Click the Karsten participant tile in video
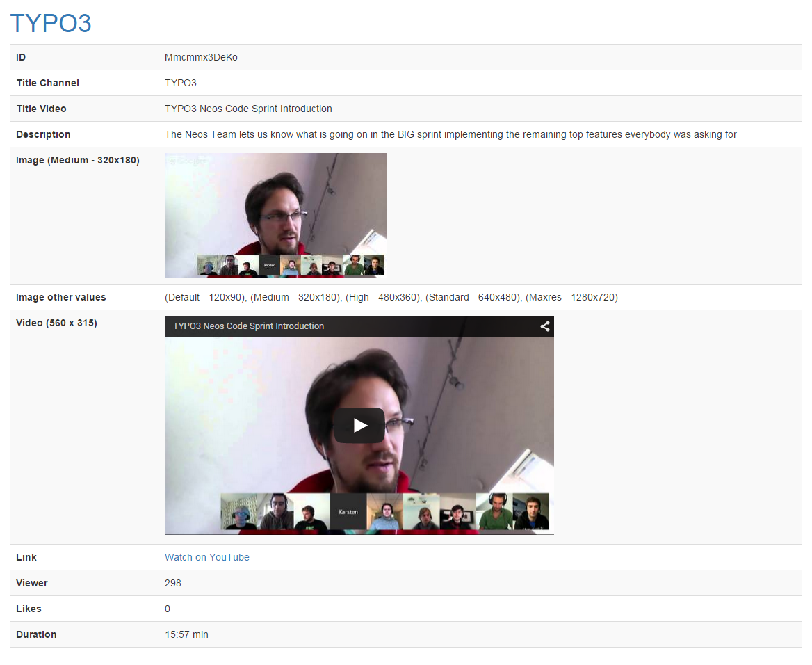The height and width of the screenshot is (665, 812). [348, 511]
